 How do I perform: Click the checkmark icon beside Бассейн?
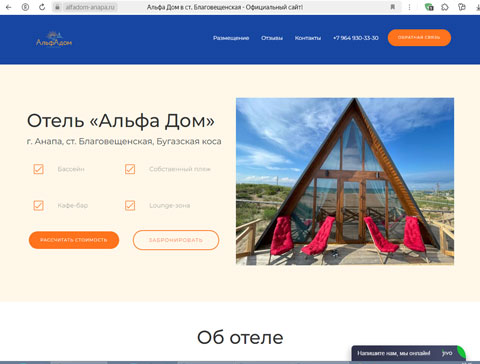tap(38, 169)
